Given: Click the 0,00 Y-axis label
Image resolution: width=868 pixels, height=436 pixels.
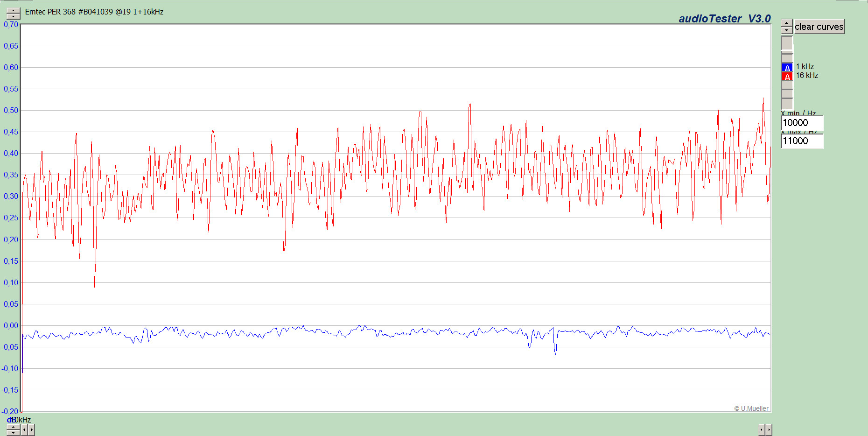Looking at the screenshot, I should point(11,325).
